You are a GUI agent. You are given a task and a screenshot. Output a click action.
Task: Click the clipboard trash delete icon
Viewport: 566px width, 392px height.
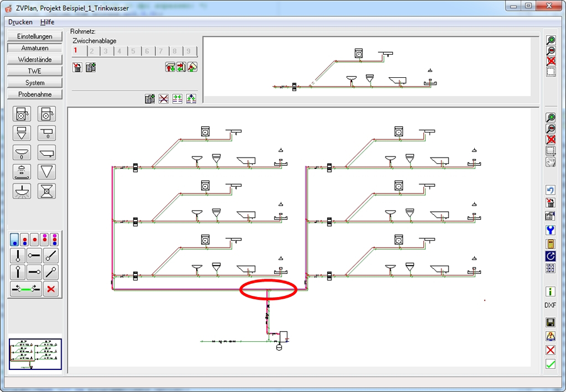click(x=77, y=67)
